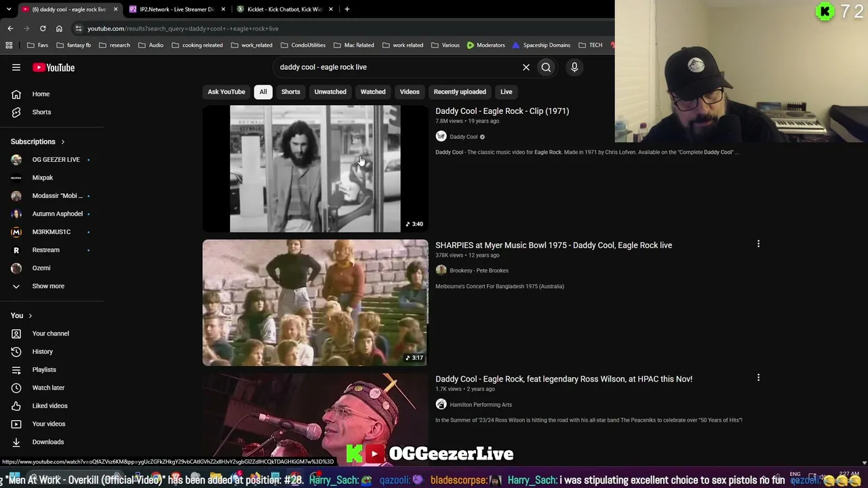Viewport: 868px width, 488px height.
Task: Play the Eagle Rock 1971 clip thumbnail
Action: click(x=315, y=169)
